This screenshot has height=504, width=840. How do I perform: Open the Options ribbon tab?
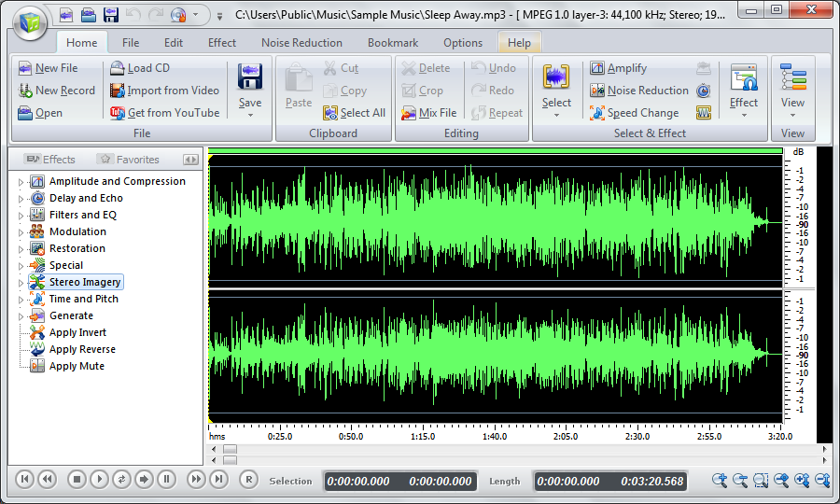(x=463, y=43)
